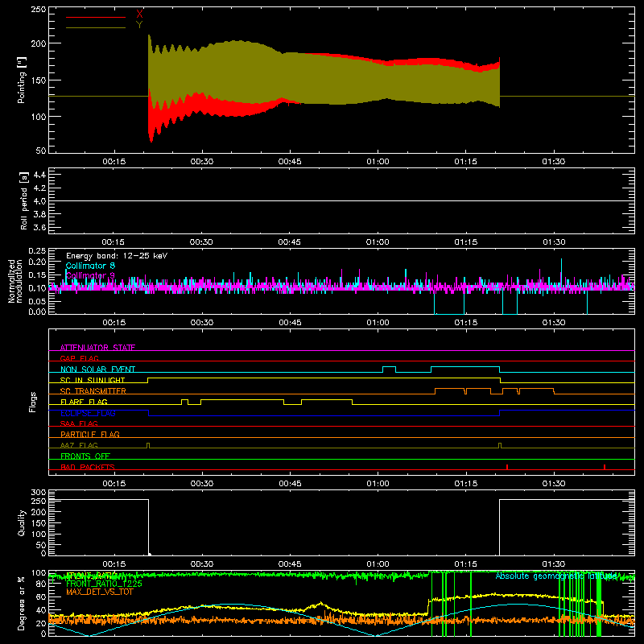Click the 'Flags' y-axis title
The image size is (644, 644).
click(32, 402)
